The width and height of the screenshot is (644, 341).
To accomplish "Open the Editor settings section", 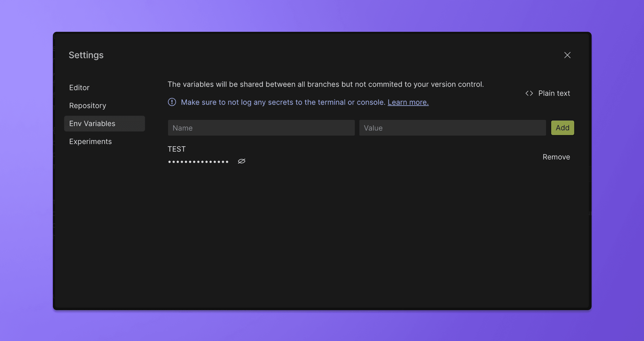I will pyautogui.click(x=79, y=88).
